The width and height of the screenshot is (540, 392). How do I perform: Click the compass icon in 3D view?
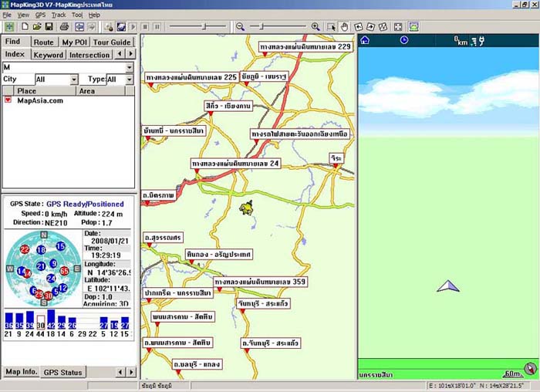pos(530,370)
